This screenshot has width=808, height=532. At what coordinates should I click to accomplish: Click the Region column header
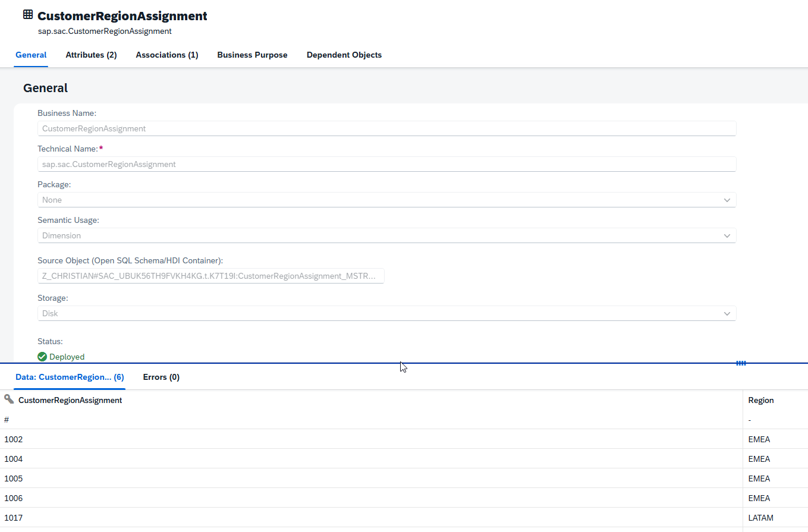tap(761, 400)
